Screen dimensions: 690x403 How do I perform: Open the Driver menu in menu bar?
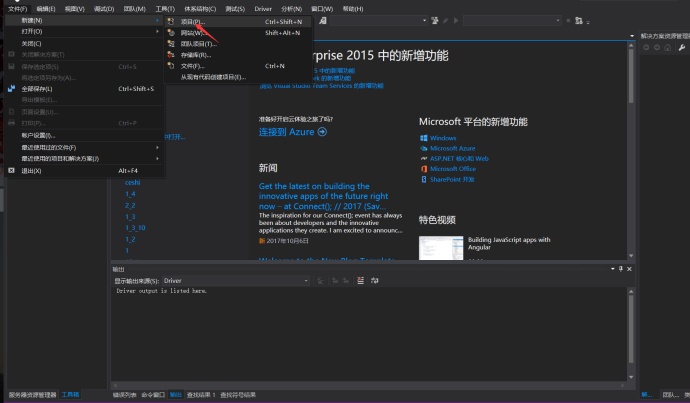tap(263, 9)
